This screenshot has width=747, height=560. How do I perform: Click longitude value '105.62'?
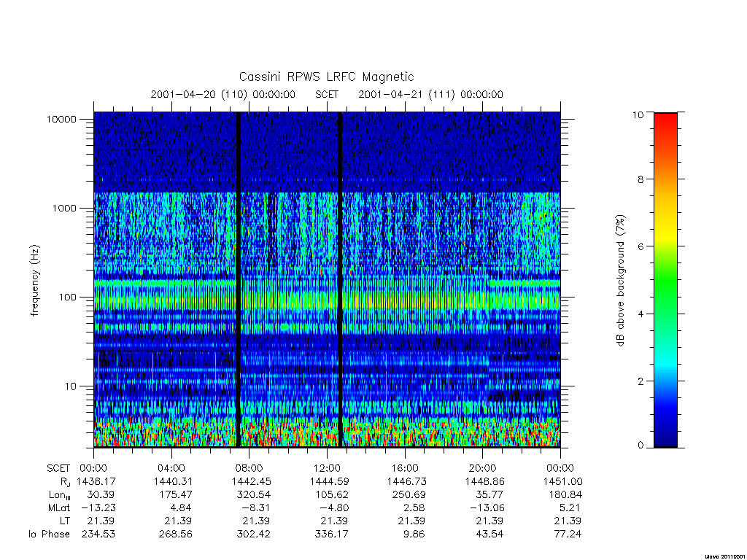(332, 495)
